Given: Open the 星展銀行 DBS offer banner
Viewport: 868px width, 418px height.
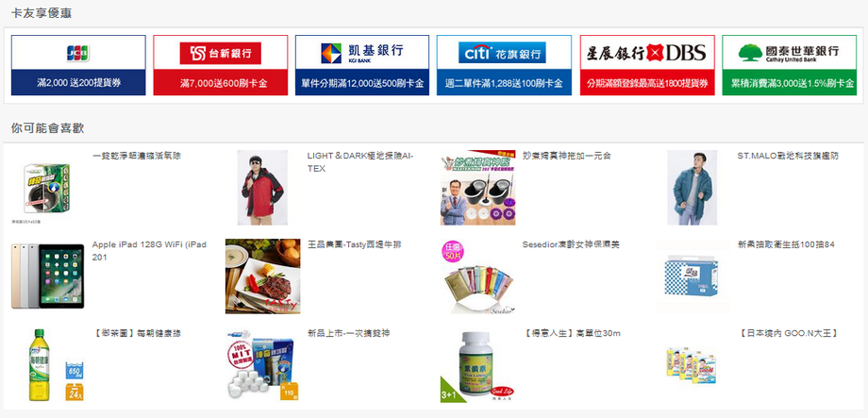Looking at the screenshot, I should click(647, 65).
